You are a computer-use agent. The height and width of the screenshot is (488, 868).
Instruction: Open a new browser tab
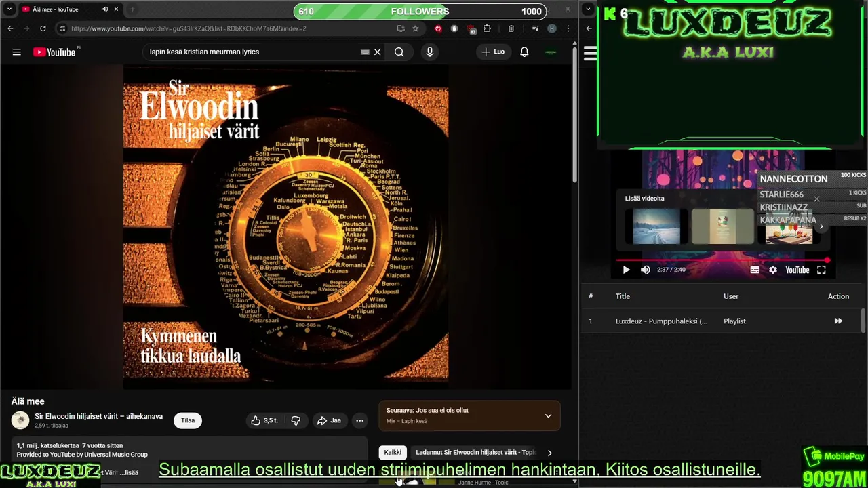coord(132,9)
